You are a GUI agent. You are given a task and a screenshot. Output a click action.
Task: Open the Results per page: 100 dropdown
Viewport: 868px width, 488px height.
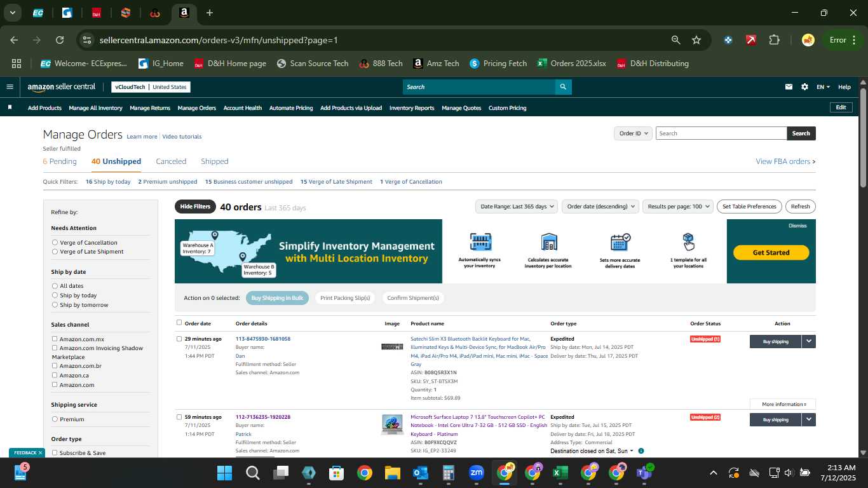point(677,207)
